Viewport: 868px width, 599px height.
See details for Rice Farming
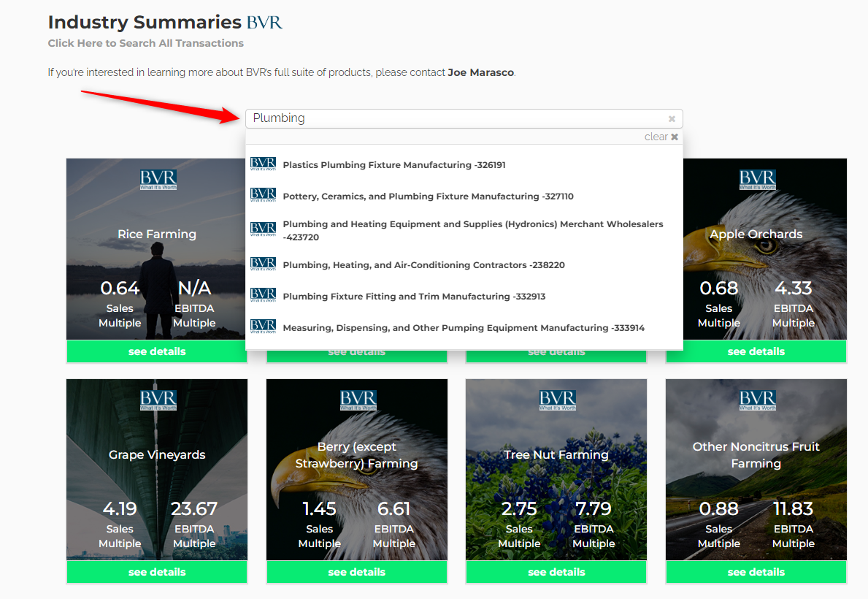coord(157,351)
